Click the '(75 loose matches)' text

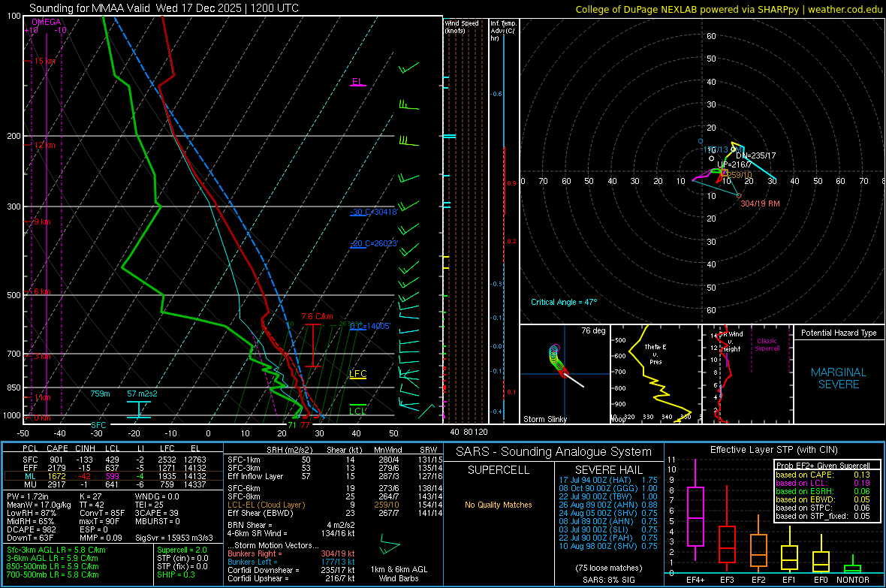(x=608, y=568)
